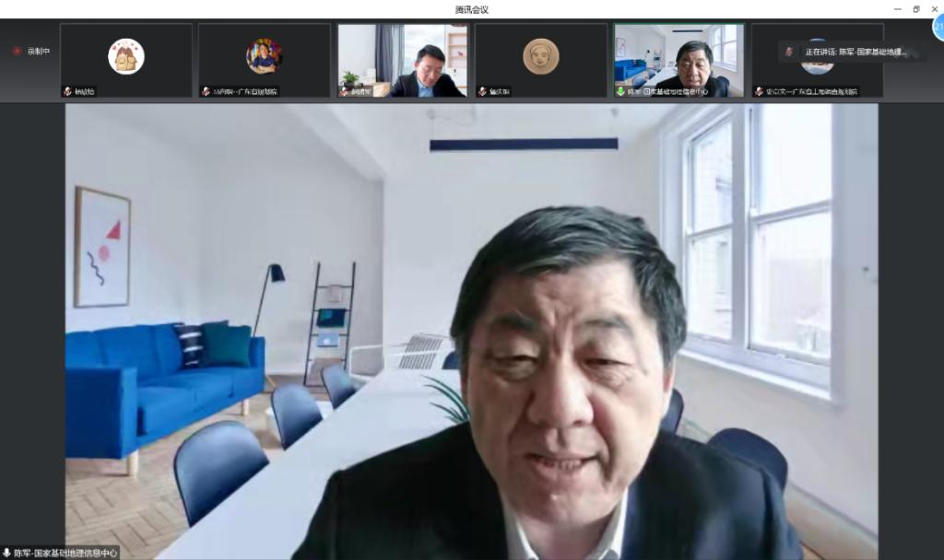Click the muted mic icon on the fourth tile

(482, 91)
